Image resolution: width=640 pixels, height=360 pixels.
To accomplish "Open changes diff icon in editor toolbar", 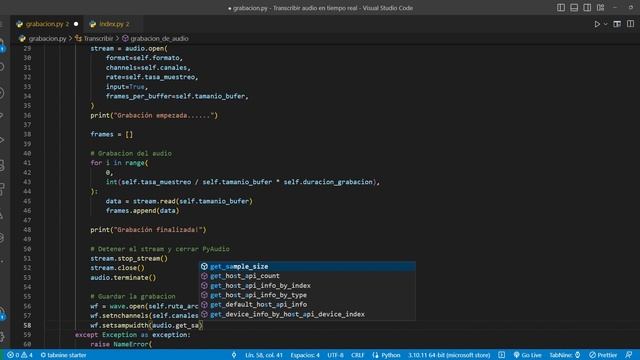I will click(x=617, y=24).
